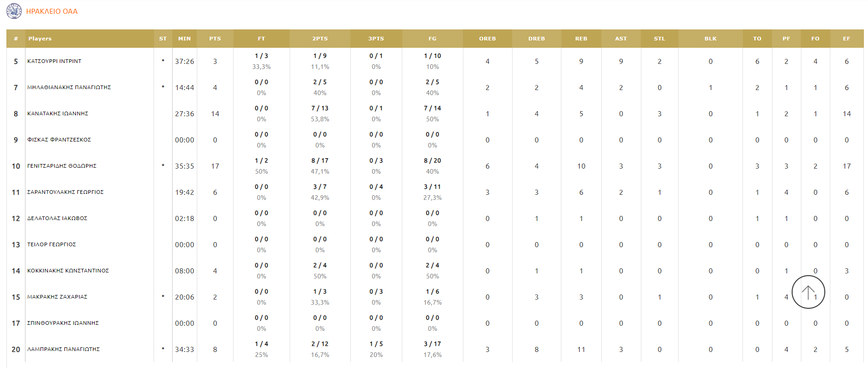868x368 pixels.
Task: Sort by the Players column header
Action: point(40,39)
